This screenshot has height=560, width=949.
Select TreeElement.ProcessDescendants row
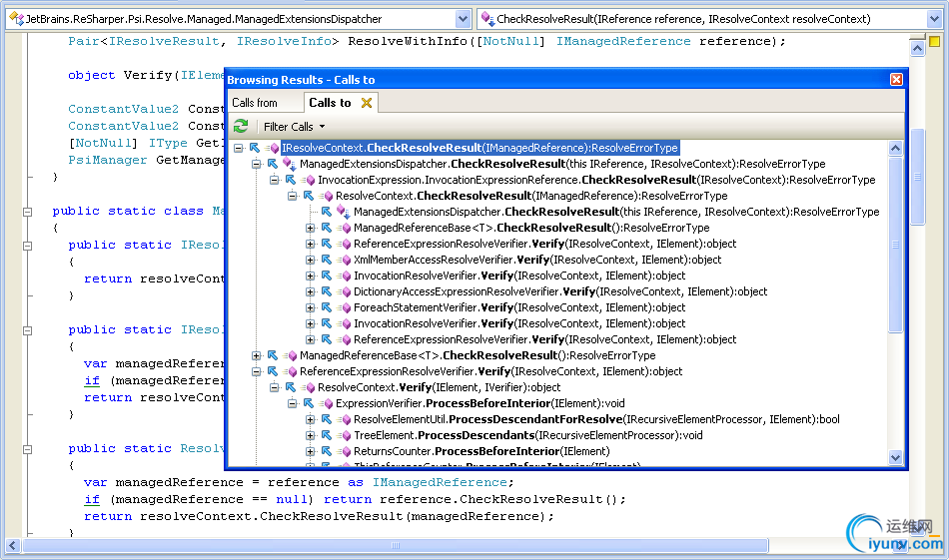click(x=527, y=435)
